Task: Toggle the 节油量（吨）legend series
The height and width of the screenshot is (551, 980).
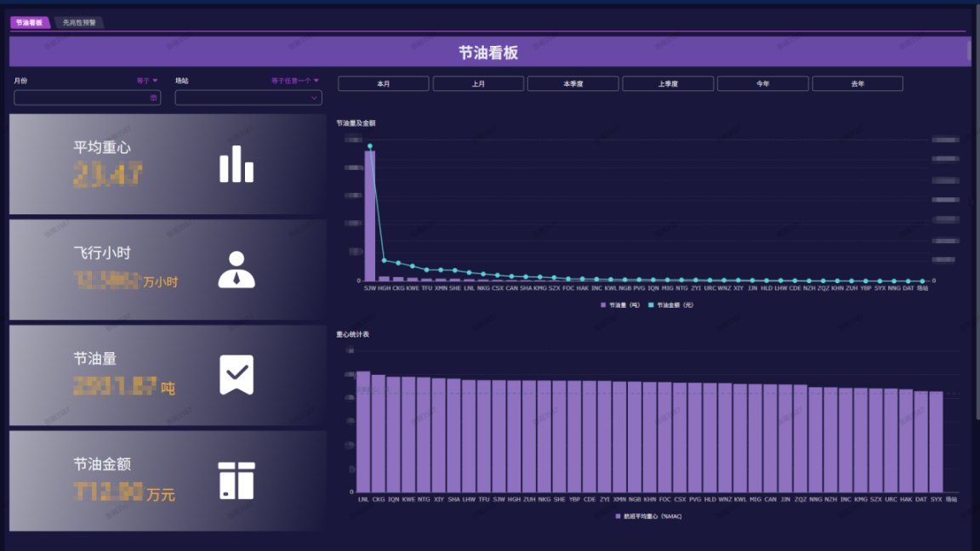Action: coord(620,305)
